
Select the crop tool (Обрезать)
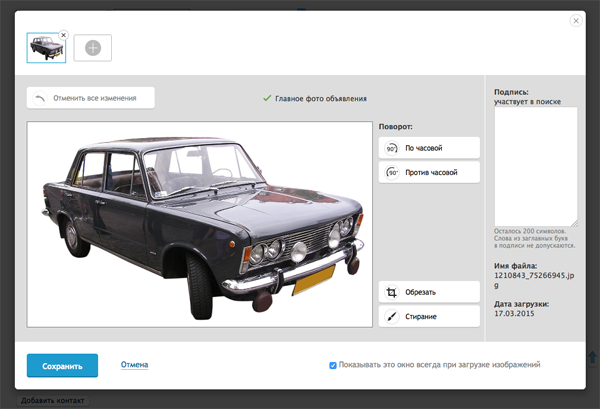430,292
